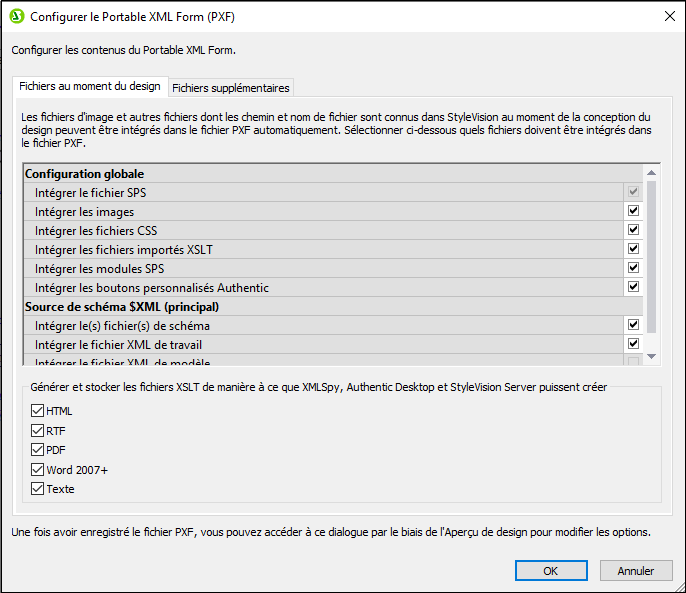This screenshot has width=686, height=593.
Task: Uncheck Intégrer les boutons personnalisés Authentic
Action: click(632, 288)
